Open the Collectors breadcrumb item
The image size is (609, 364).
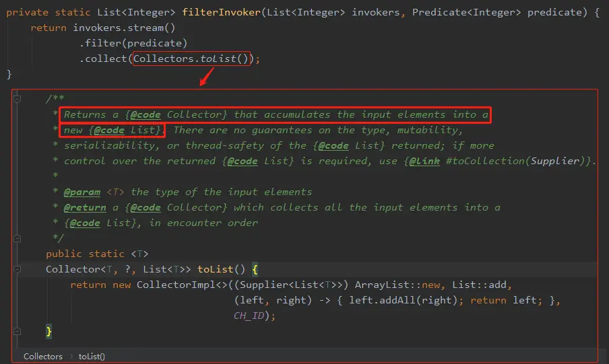point(42,356)
